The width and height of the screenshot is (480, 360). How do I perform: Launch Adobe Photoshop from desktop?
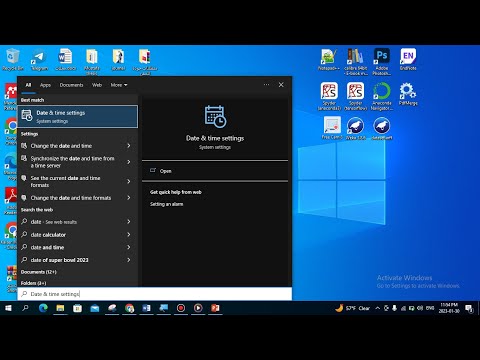click(x=382, y=62)
